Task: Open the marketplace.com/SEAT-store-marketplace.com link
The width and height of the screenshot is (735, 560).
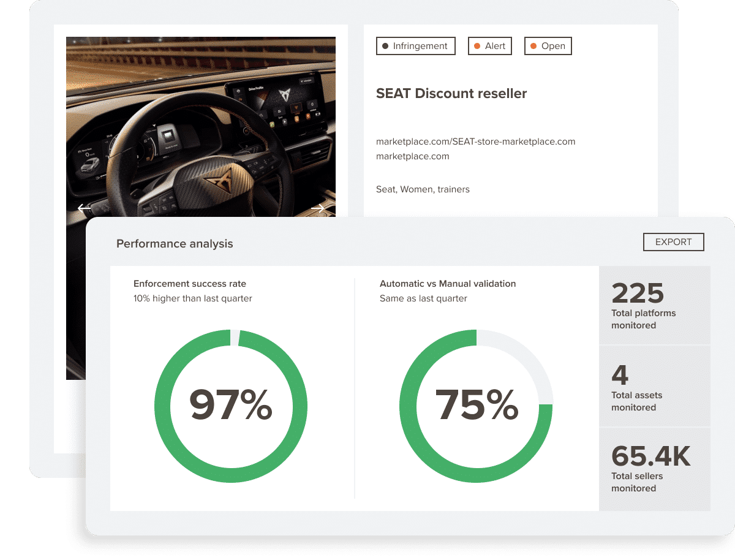Action: [476, 142]
